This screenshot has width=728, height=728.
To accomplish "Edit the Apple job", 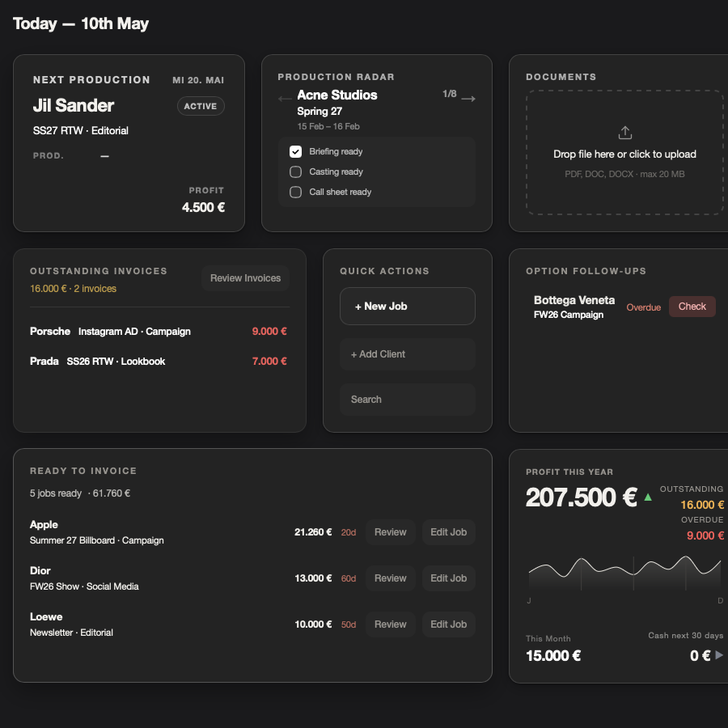I will [448, 532].
